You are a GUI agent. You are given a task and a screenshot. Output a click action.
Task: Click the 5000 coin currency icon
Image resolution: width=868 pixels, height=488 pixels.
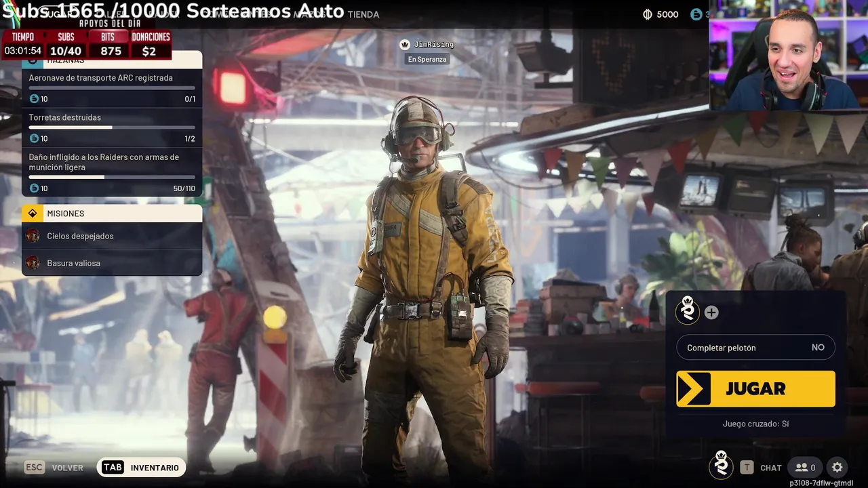pos(648,14)
